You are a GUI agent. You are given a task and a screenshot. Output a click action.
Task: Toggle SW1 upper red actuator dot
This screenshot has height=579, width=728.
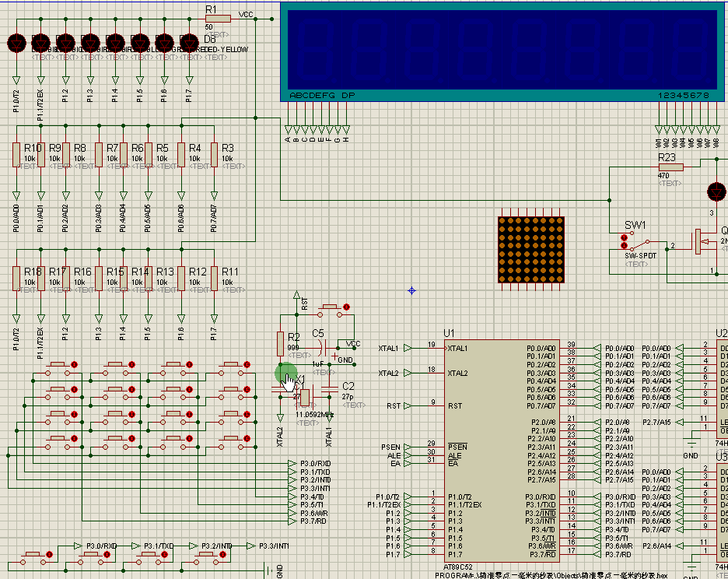point(624,238)
